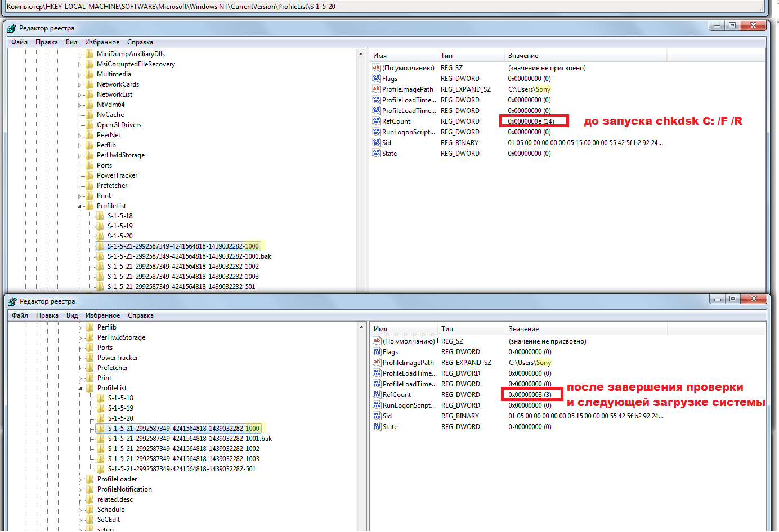Click the Schedule folder icon
The height and width of the screenshot is (532, 779).
(x=90, y=510)
